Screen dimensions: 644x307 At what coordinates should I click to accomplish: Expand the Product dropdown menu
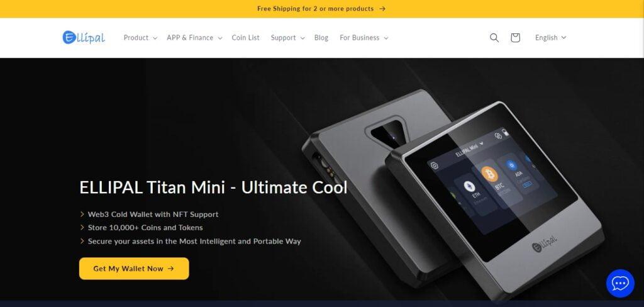pos(140,38)
